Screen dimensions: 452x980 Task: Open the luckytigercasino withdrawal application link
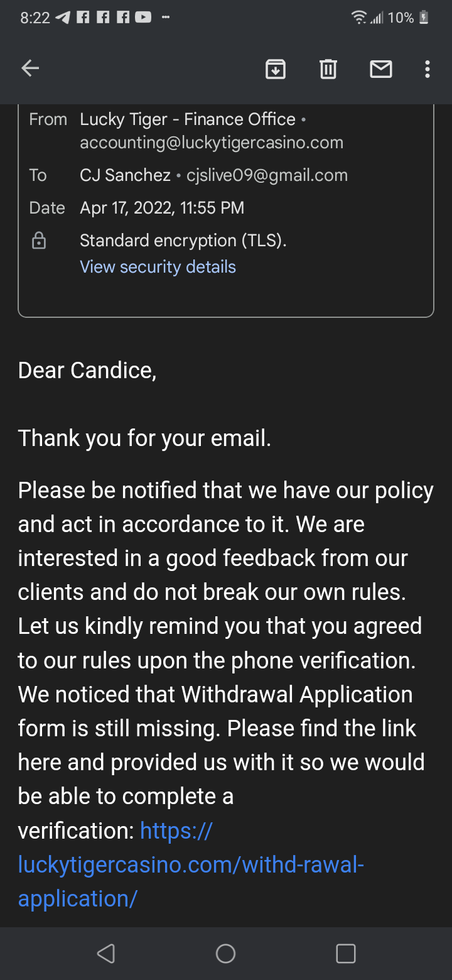[x=191, y=865]
